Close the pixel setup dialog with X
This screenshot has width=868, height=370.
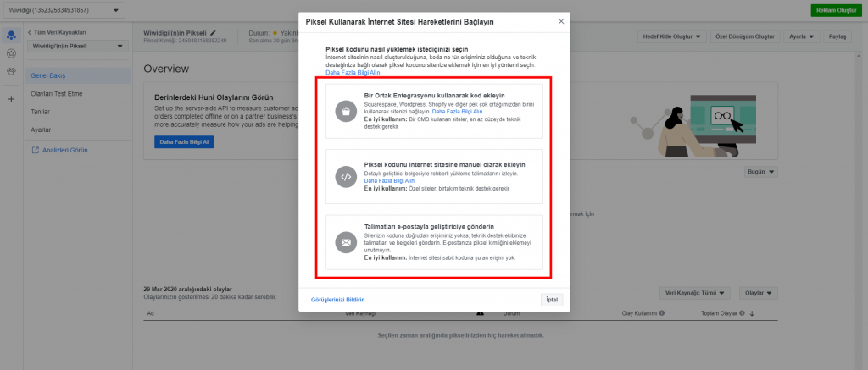pos(561,21)
